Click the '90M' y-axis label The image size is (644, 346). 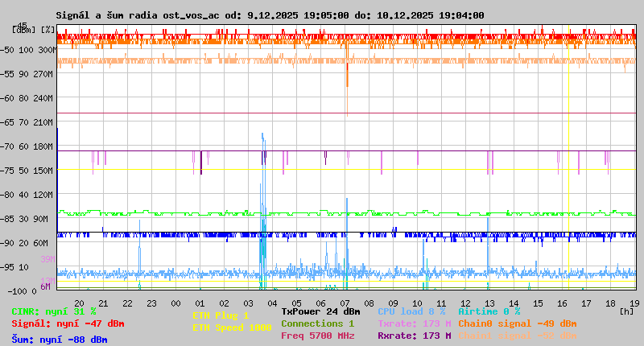point(41,219)
